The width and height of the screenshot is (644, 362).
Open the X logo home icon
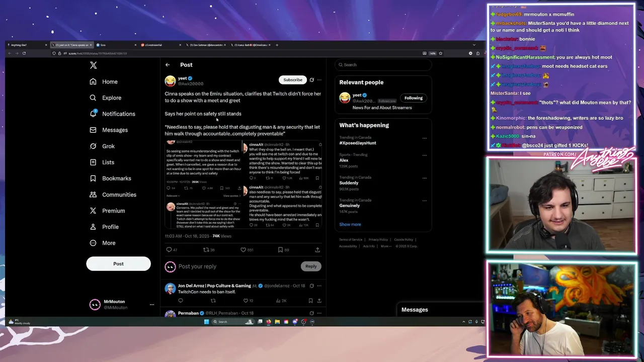click(x=93, y=65)
